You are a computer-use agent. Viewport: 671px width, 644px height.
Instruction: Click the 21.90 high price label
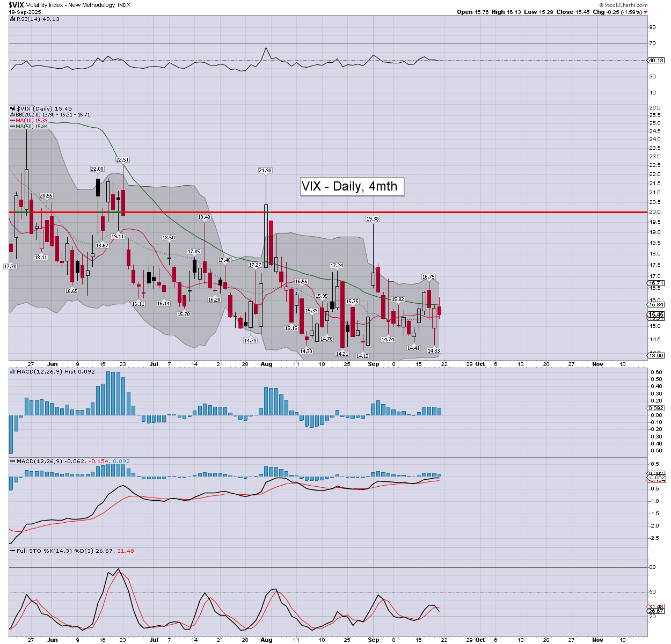[x=265, y=171]
